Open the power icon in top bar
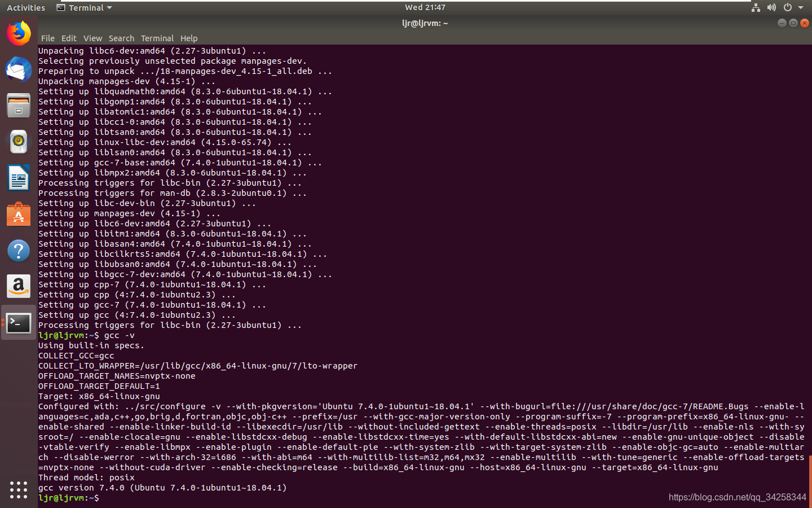 pyautogui.click(x=787, y=7)
